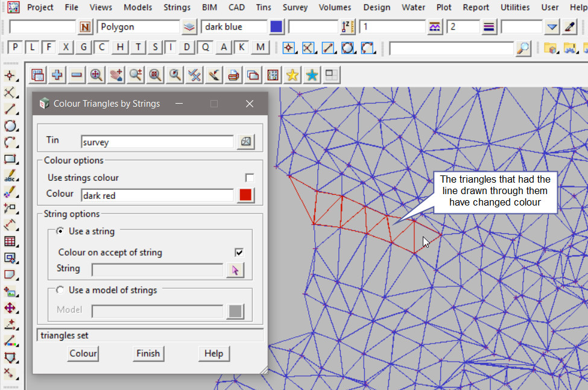The width and height of the screenshot is (588, 390).
Task: Open the Strings menu
Action: click(177, 7)
